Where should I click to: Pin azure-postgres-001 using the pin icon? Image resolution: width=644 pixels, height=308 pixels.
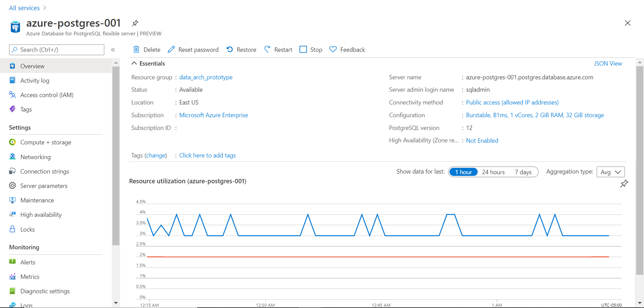[135, 23]
